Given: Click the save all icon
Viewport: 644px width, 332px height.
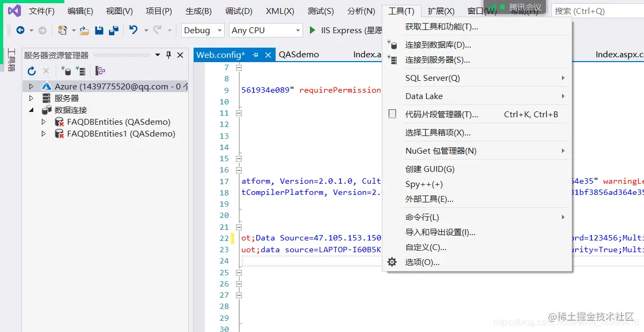Looking at the screenshot, I should (113, 31).
